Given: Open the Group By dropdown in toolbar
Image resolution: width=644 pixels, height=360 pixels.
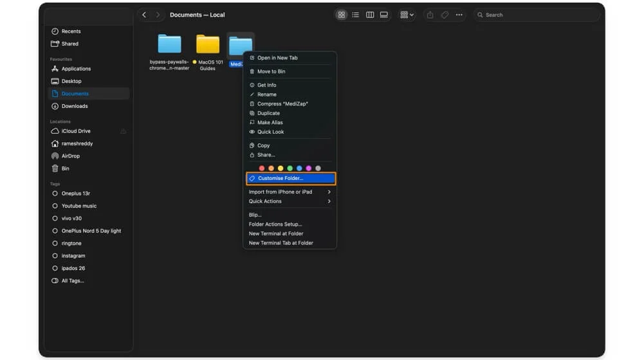Looking at the screenshot, I should pyautogui.click(x=407, y=15).
